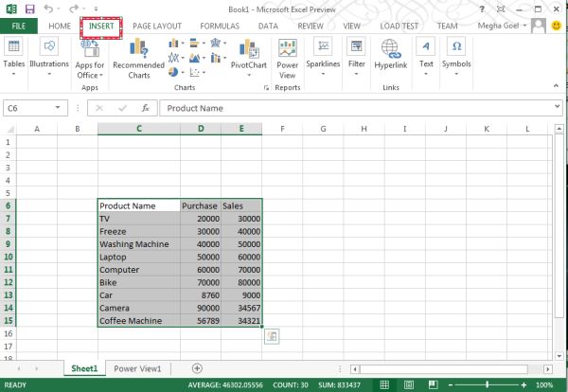The height and width of the screenshot is (392, 568).
Task: Switch to the REVIEW tab
Action: pos(311,27)
